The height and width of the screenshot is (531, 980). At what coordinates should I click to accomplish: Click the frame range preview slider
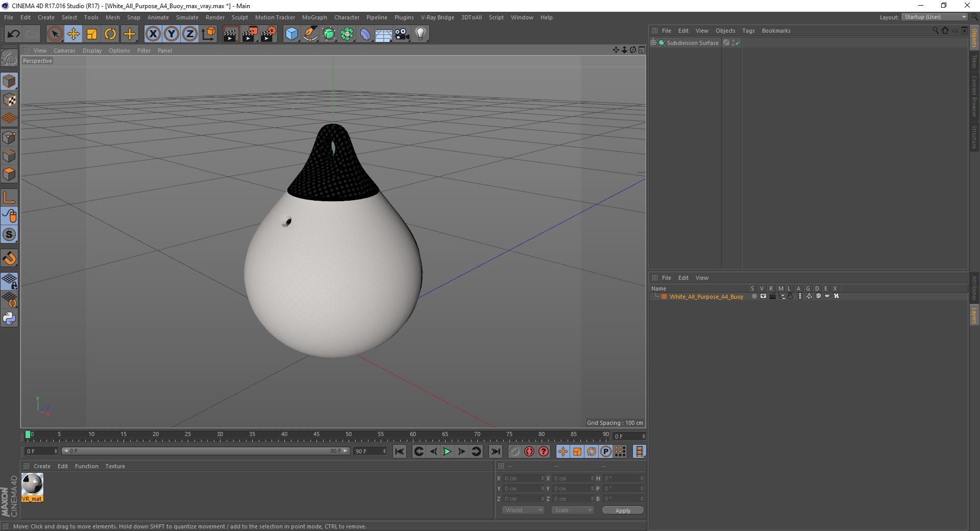(x=206, y=451)
